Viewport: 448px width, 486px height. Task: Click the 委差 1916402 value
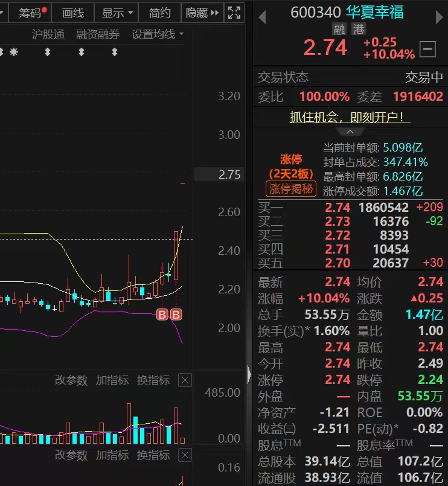point(418,97)
